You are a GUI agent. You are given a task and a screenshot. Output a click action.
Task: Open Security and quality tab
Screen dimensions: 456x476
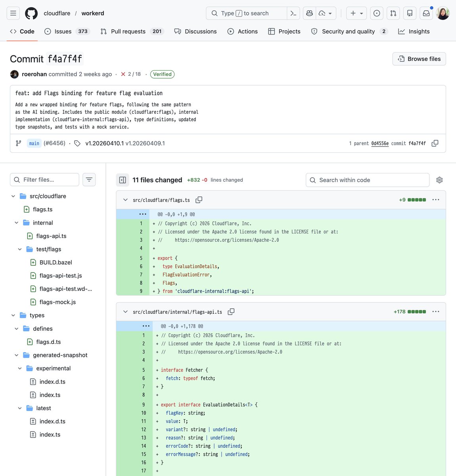click(349, 31)
